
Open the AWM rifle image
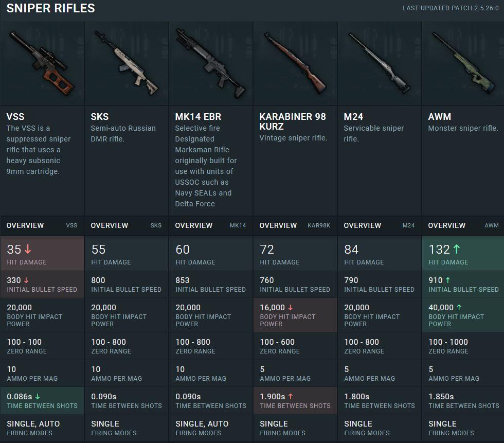click(x=463, y=63)
